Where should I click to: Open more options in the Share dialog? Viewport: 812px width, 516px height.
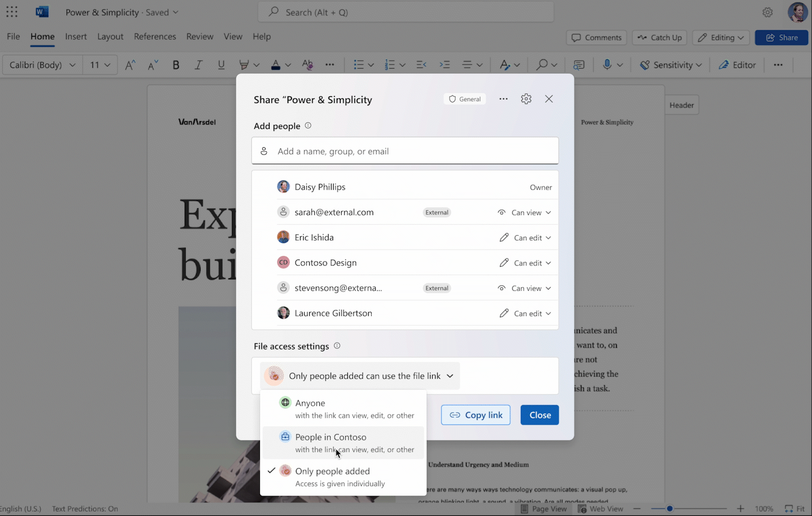point(503,99)
